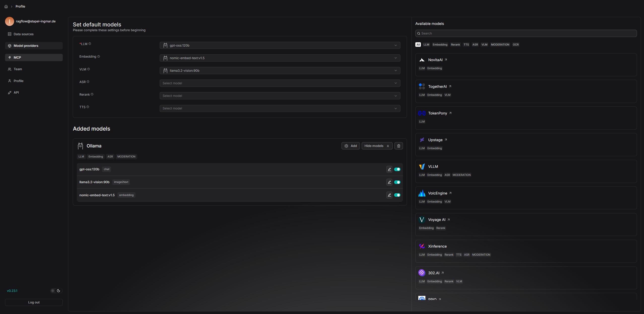The height and width of the screenshot is (314, 644).
Task: Click the LLM help question-mark icon
Action: tap(90, 44)
